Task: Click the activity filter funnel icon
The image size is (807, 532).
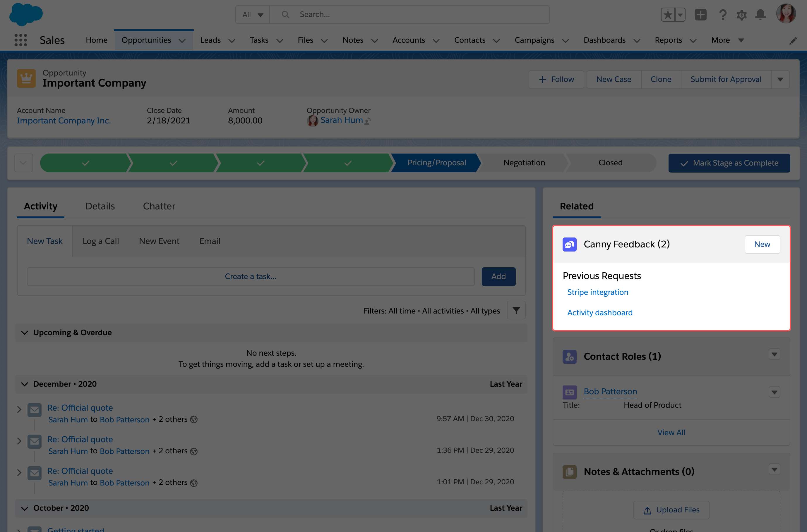Action: click(516, 310)
